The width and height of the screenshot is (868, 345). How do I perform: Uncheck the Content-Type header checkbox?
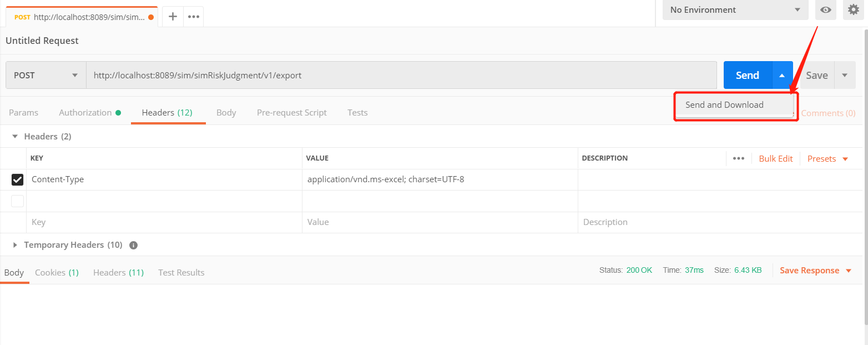coord(18,179)
